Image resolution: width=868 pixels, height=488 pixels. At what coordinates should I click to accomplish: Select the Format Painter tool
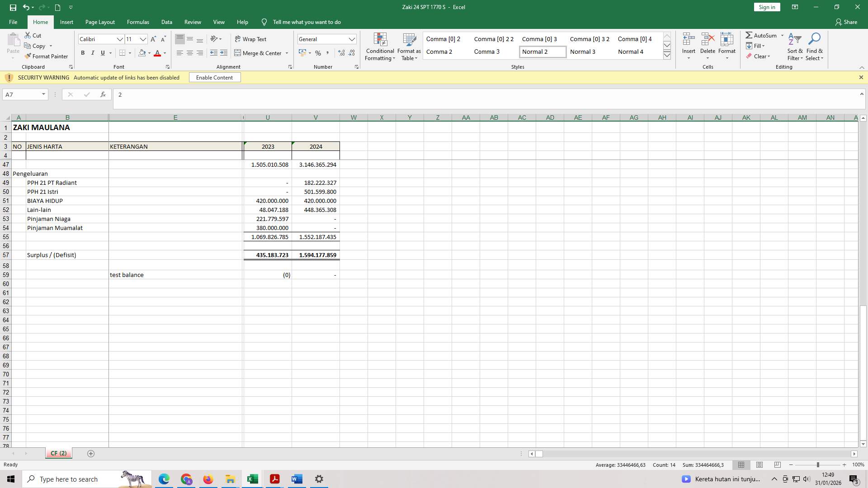coord(47,56)
